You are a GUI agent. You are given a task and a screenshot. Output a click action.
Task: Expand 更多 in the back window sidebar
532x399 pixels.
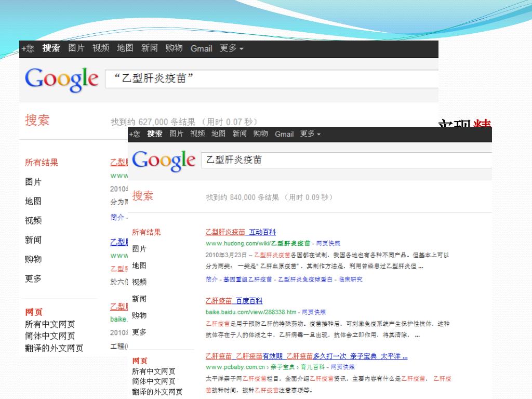(x=33, y=278)
